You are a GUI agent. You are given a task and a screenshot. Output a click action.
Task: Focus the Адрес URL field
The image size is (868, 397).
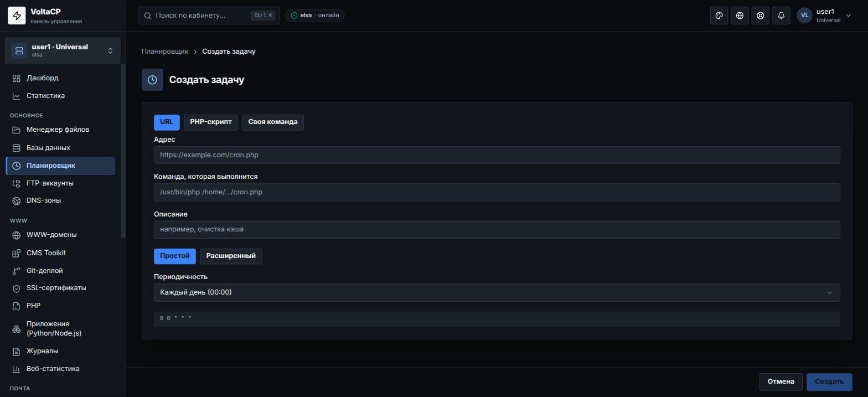point(497,155)
